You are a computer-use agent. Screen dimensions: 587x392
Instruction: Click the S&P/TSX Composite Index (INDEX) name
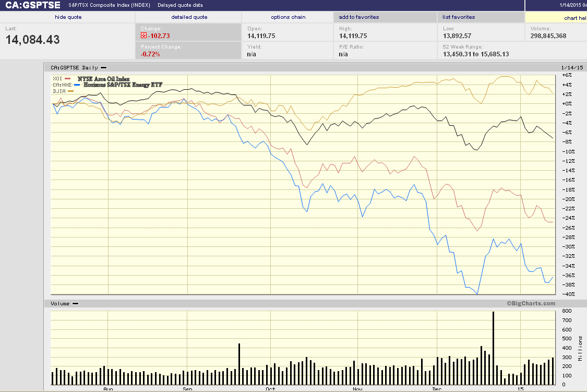point(110,5)
